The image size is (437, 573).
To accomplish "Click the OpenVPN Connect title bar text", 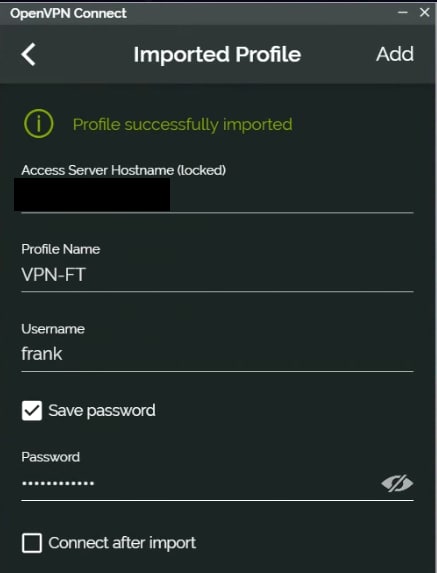I will 68,13.
